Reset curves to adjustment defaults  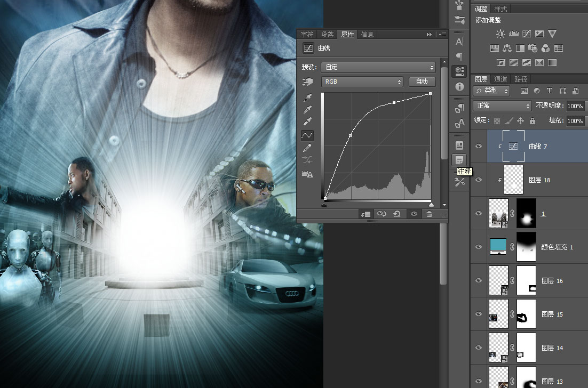point(397,214)
